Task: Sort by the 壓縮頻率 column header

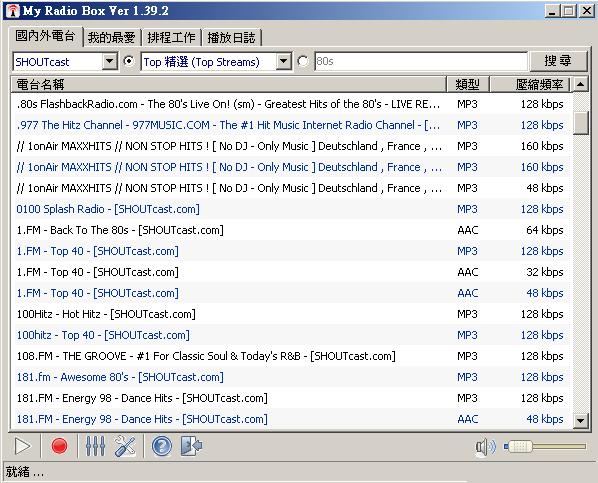Action: (x=529, y=84)
